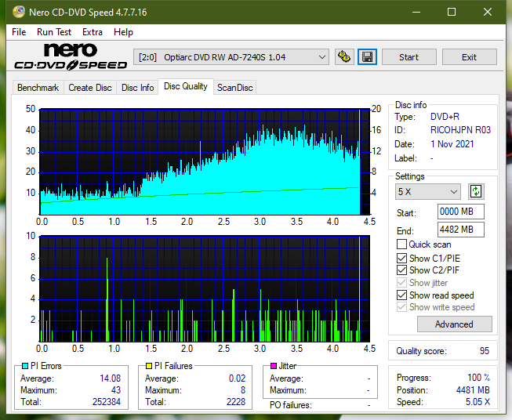Click the Quality score value 95
The width and height of the screenshot is (512, 420).
click(485, 351)
